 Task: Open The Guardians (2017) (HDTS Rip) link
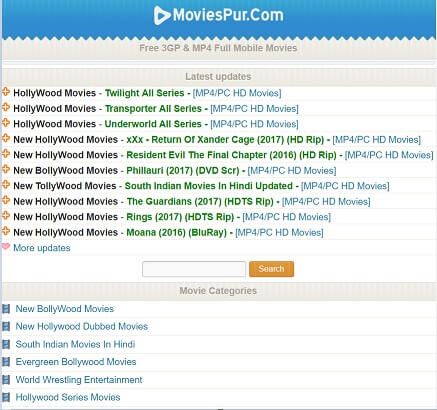pos(200,202)
